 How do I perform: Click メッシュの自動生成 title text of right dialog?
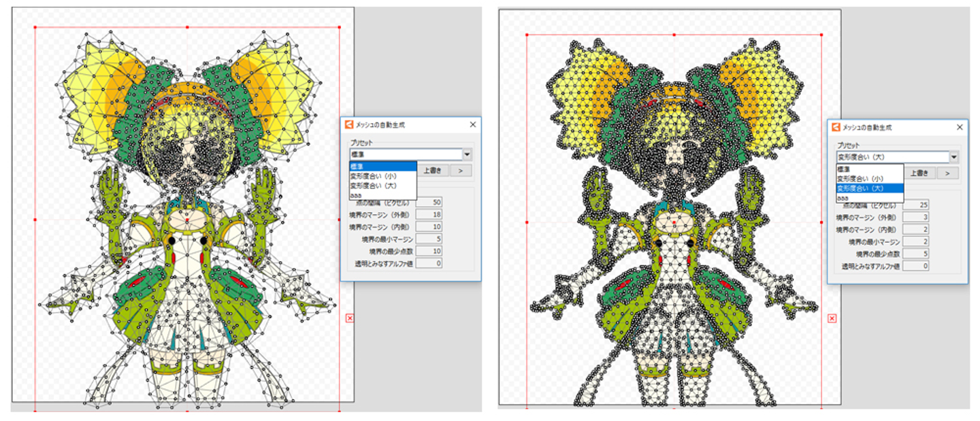point(867,128)
